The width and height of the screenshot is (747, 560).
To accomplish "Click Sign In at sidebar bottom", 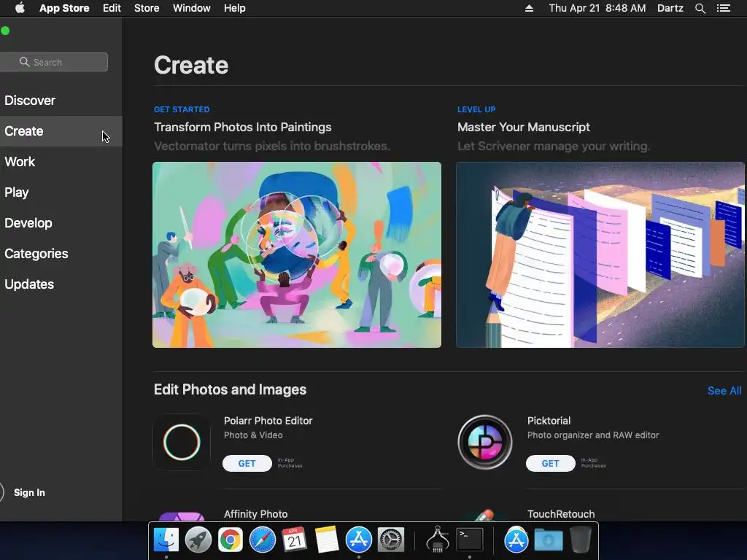I will click(29, 492).
